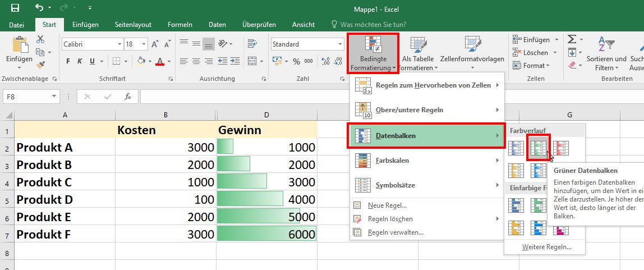This screenshot has height=270, width=644.
Task: Choose the blue gradient data bar
Action: pos(516,148)
